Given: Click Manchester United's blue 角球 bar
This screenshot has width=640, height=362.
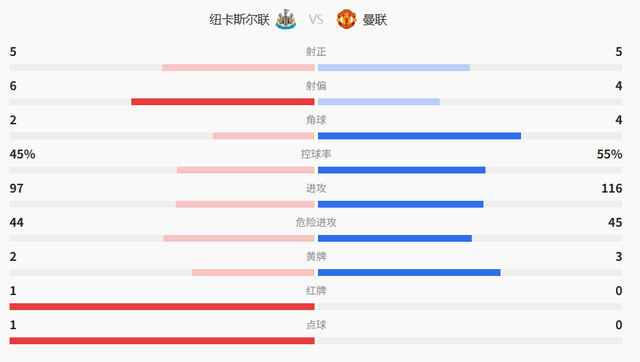Looking at the screenshot, I should point(419,136).
